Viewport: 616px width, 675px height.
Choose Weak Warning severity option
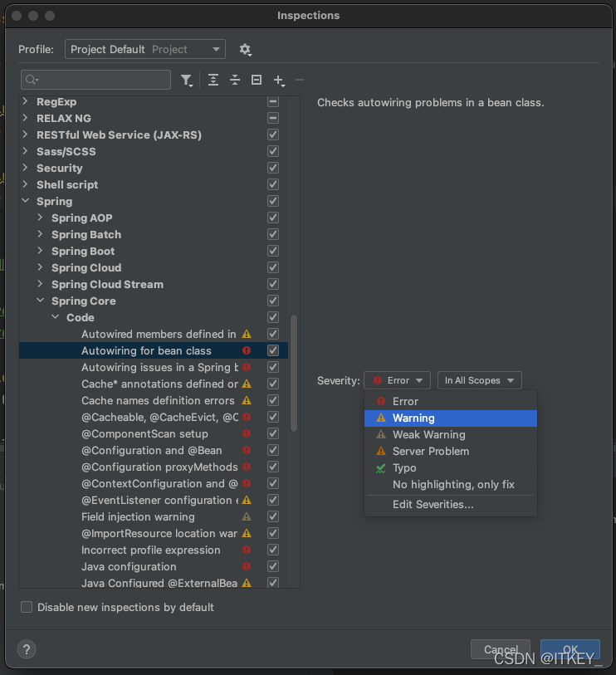pyautogui.click(x=451, y=435)
